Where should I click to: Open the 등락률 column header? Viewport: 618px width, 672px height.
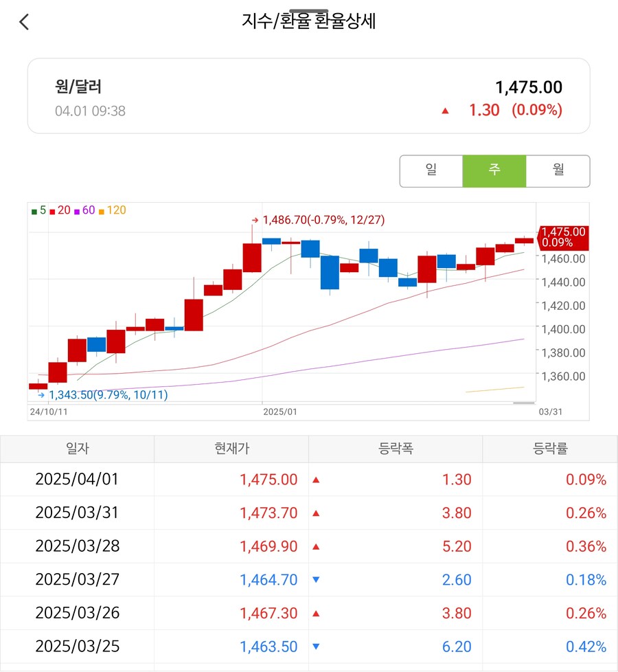(549, 447)
